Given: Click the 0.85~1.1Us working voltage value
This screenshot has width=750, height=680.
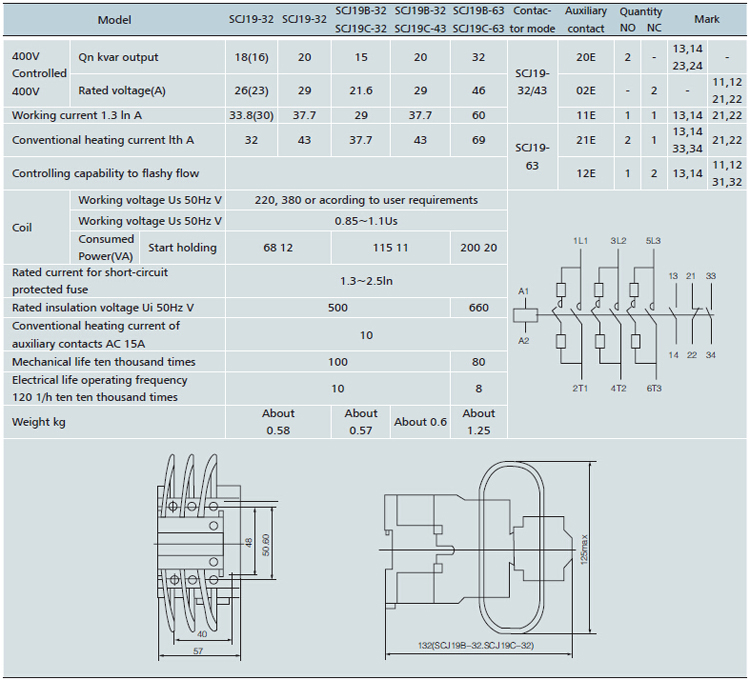Looking at the screenshot, I should (366, 220).
